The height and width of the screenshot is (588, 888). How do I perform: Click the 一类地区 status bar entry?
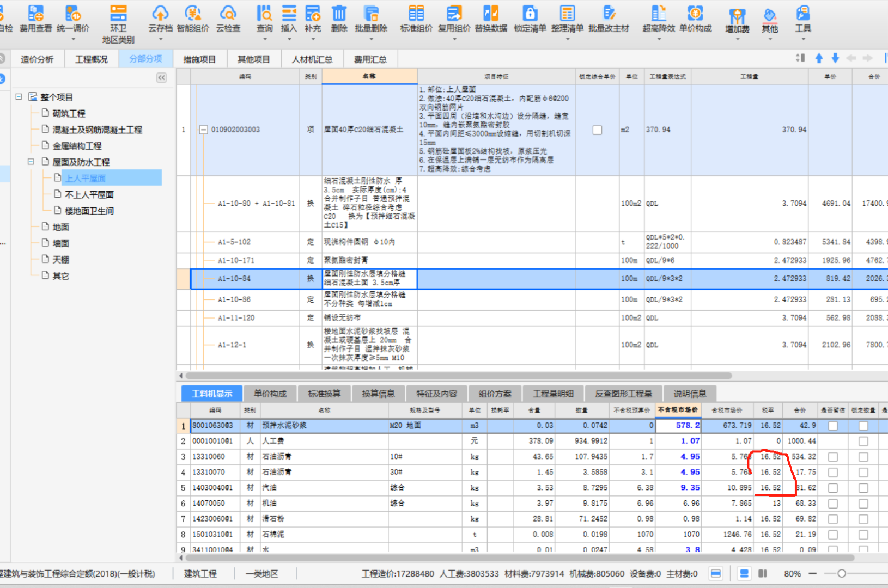tap(262, 574)
